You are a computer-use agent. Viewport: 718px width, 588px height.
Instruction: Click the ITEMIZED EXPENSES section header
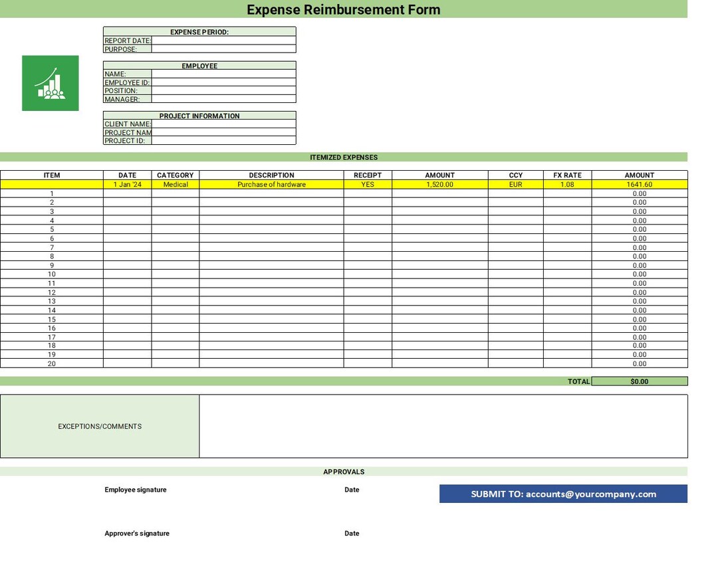343,157
